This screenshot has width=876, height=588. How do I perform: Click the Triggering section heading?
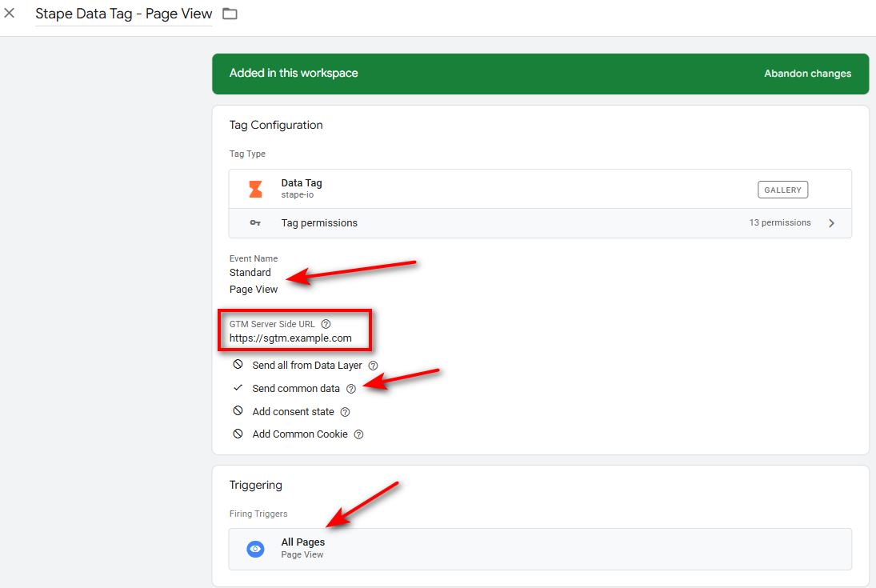[255, 485]
